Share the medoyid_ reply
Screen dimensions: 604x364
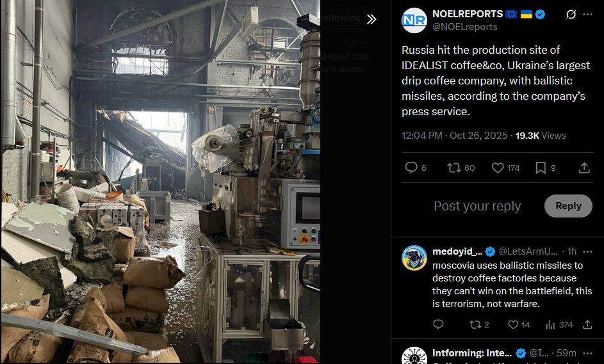(x=587, y=324)
